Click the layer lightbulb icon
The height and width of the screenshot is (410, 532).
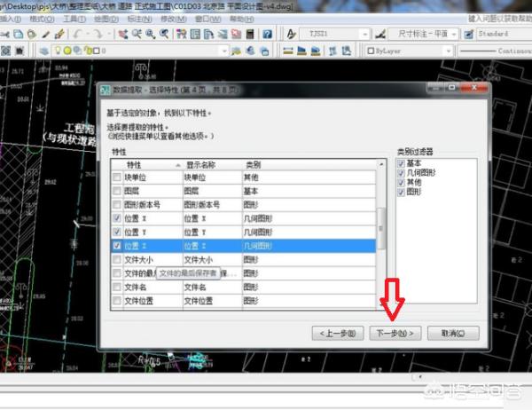pos(57,51)
